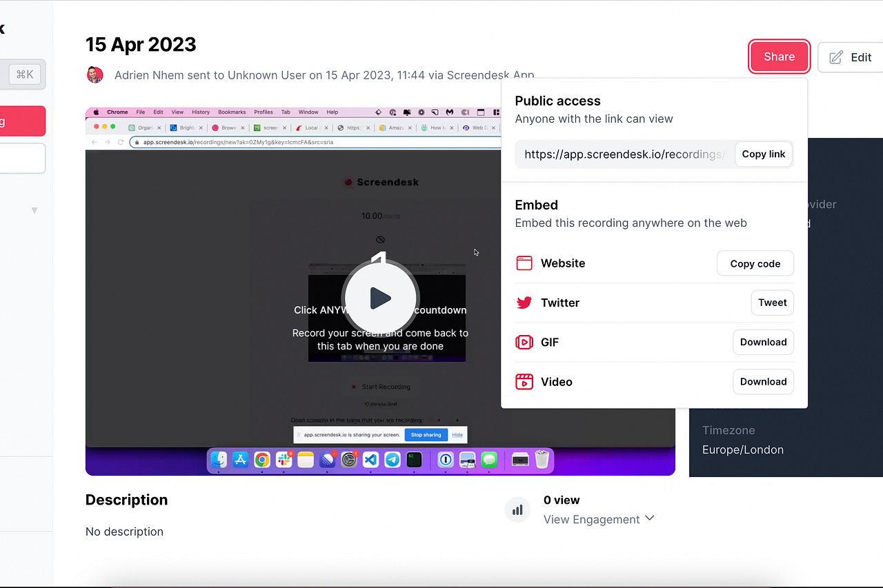Click the "15 Apr 2023" recording title

(141, 45)
